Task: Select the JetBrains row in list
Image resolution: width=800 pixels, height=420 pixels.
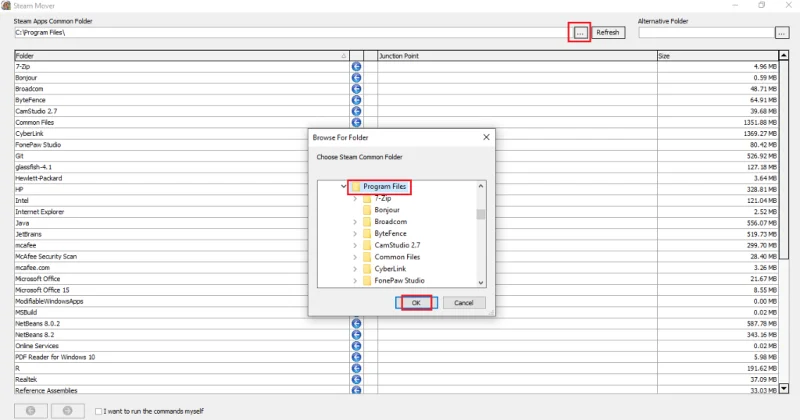Action: coord(182,234)
